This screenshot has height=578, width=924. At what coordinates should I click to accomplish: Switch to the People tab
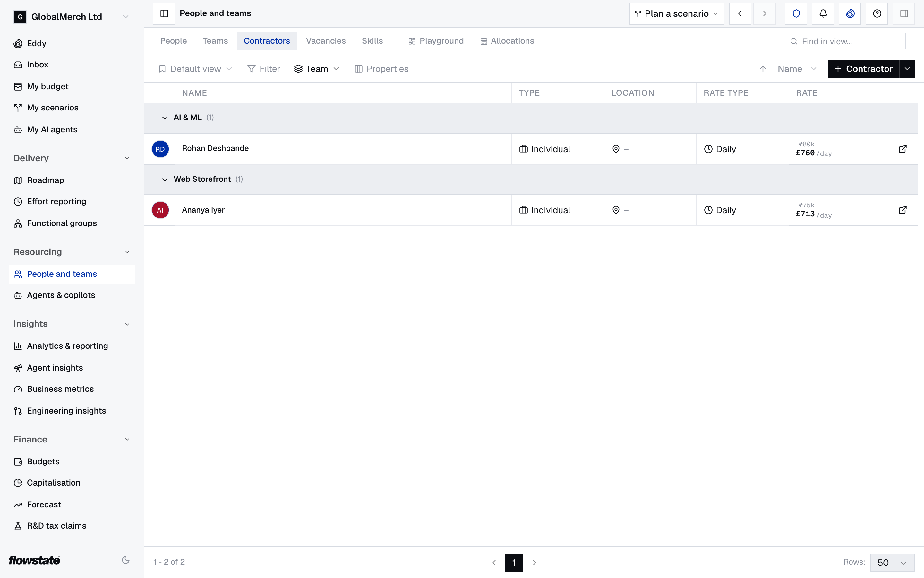coord(173,41)
